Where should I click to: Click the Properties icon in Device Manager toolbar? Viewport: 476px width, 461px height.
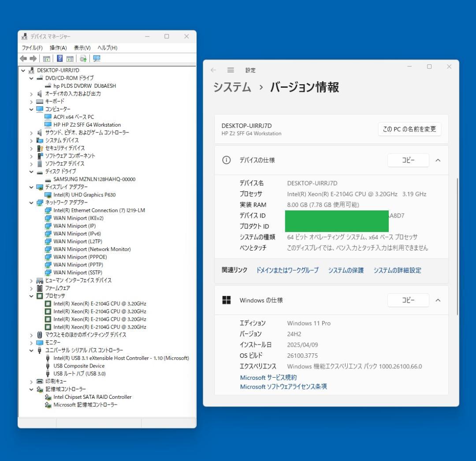[70, 57]
